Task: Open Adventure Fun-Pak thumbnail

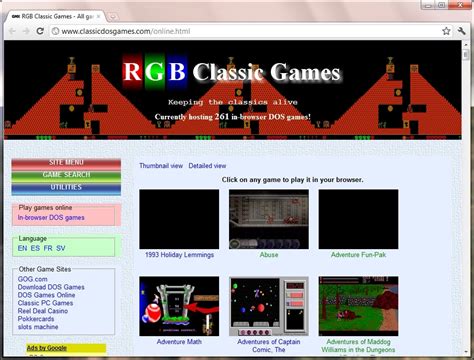Action: click(358, 219)
